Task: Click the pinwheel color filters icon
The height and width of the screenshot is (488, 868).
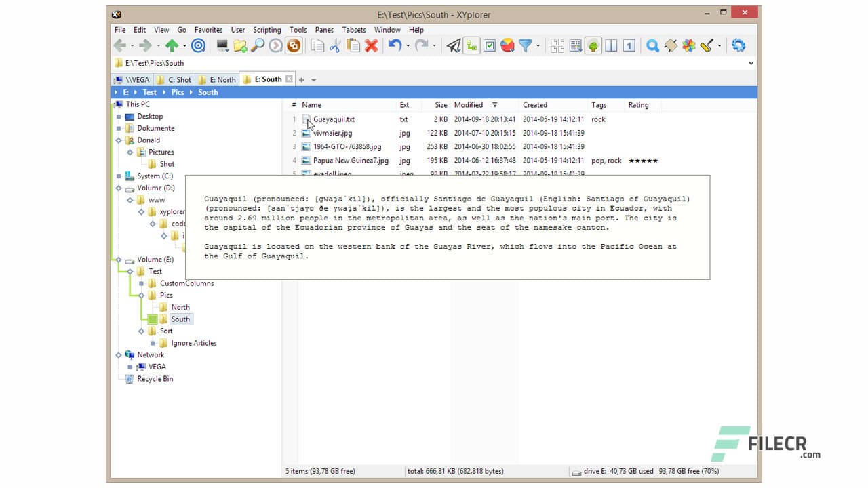Action: tap(690, 45)
